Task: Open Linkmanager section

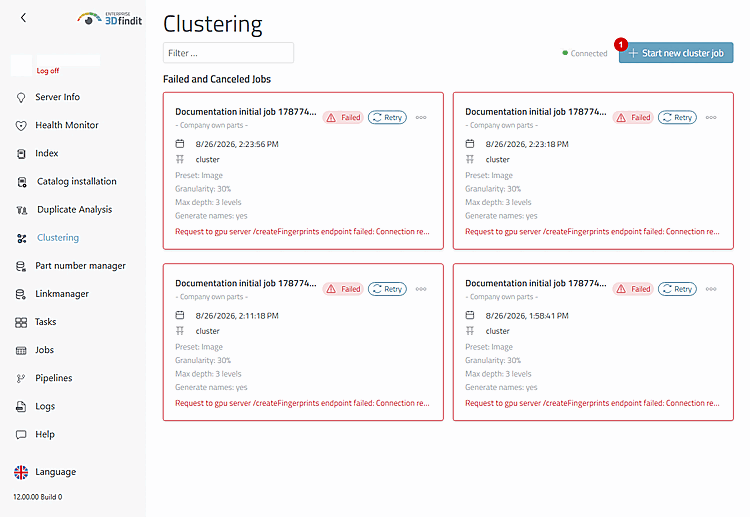Action: pos(62,294)
